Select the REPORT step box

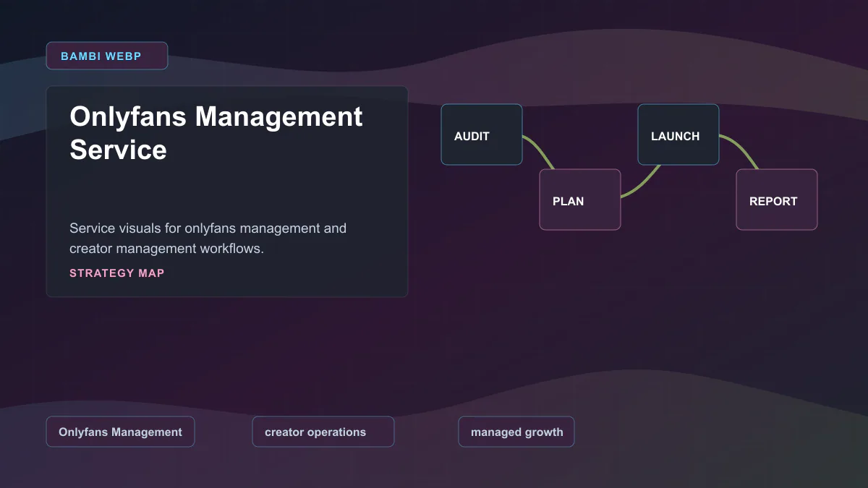(x=777, y=200)
